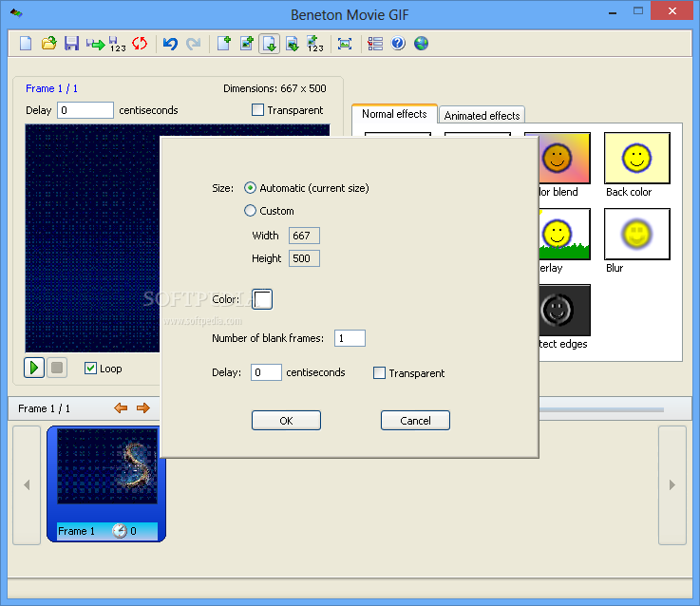Click the dialog Delay centiseconds field
700x606 pixels.
(266, 372)
